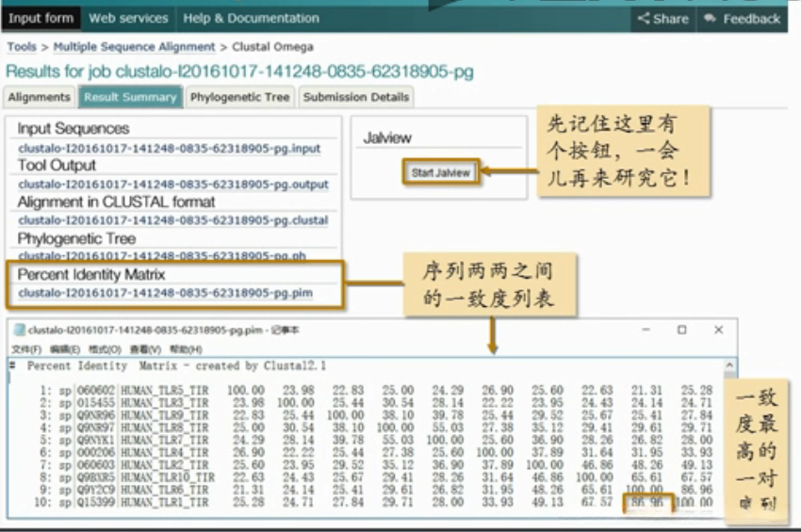The height and width of the screenshot is (532, 801).
Task: Open the pg.output tool output link
Action: pos(173,185)
